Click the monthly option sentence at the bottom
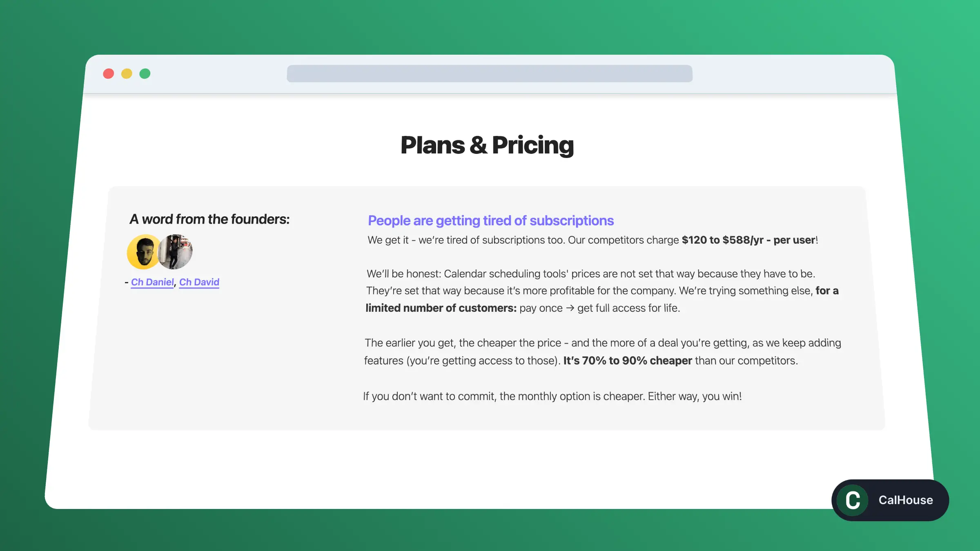Screen dimensions: 980x551 pos(552,395)
